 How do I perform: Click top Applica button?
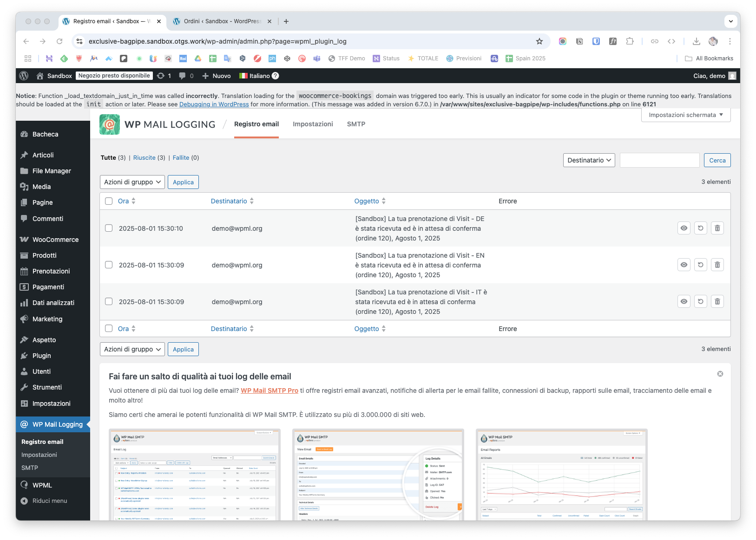pos(183,182)
